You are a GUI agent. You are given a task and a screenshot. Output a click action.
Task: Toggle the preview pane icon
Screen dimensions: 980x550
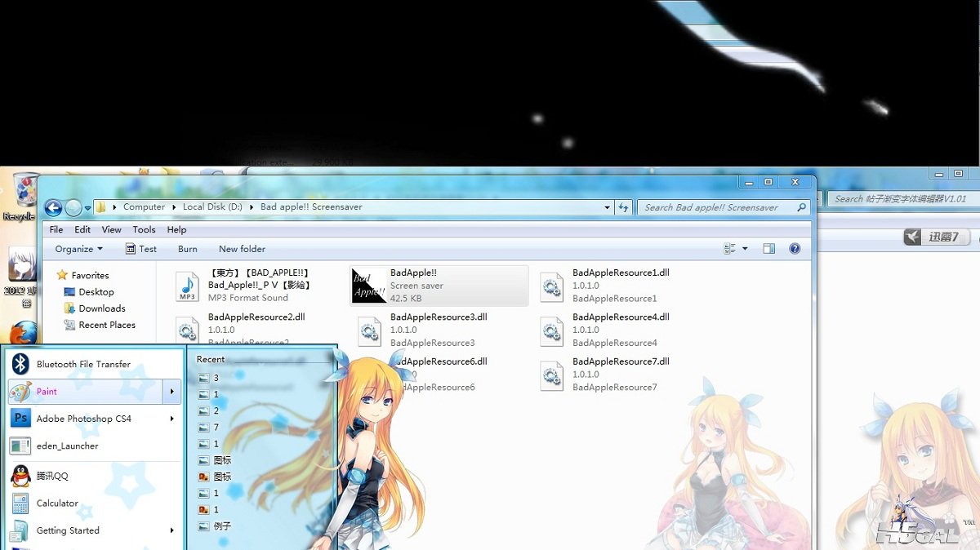(x=768, y=249)
